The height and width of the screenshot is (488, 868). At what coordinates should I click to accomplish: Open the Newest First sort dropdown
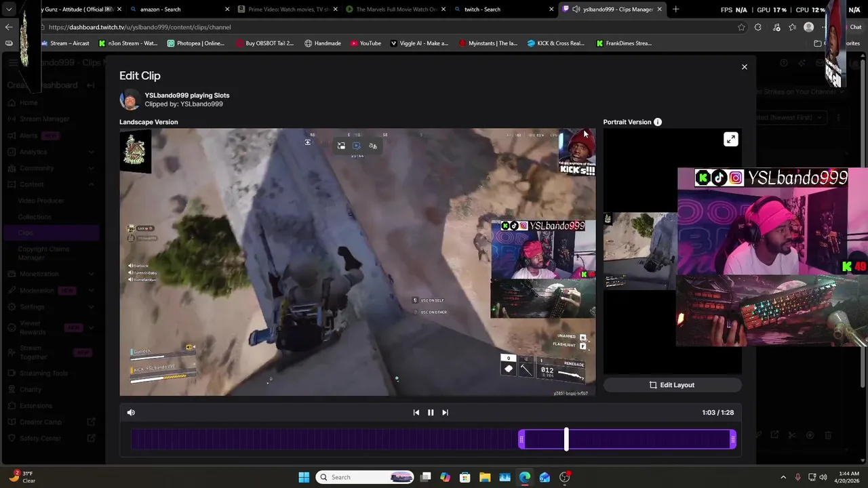[790, 117]
